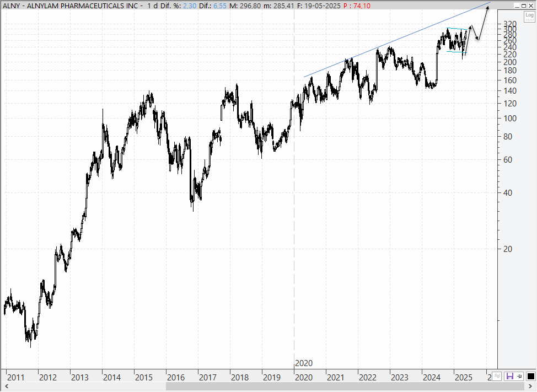Screen dimensions: 537x392
Task: Click the 2024 label on time axis
Action: pyautogui.click(x=432, y=377)
